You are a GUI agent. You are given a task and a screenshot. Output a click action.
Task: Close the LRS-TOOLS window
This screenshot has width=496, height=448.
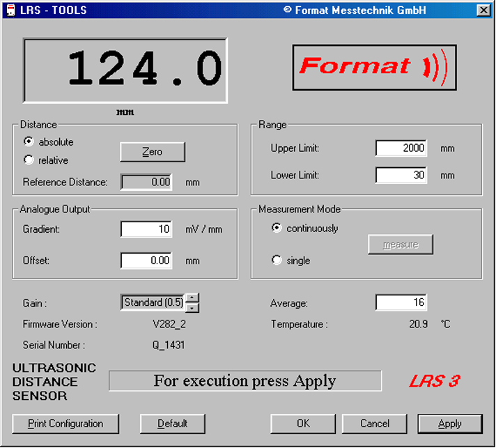(483, 10)
